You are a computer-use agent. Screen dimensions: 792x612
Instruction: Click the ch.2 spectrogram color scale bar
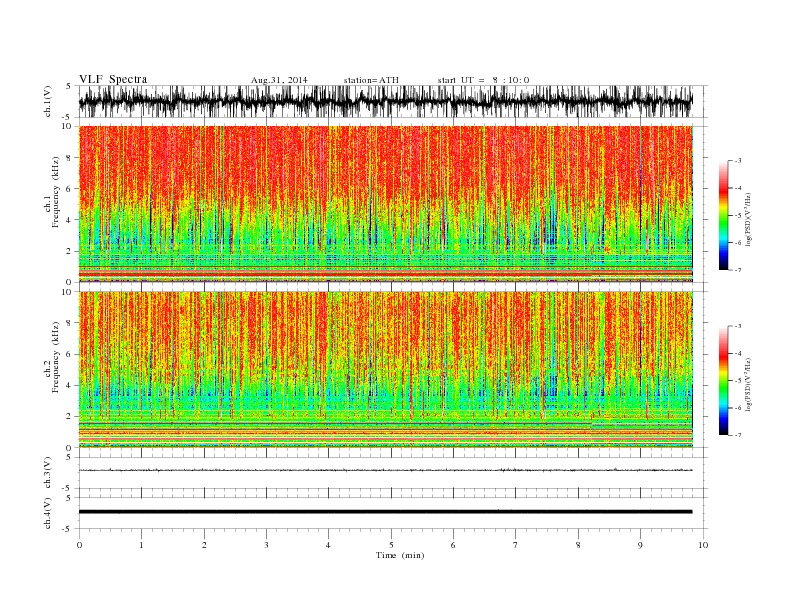tap(723, 380)
